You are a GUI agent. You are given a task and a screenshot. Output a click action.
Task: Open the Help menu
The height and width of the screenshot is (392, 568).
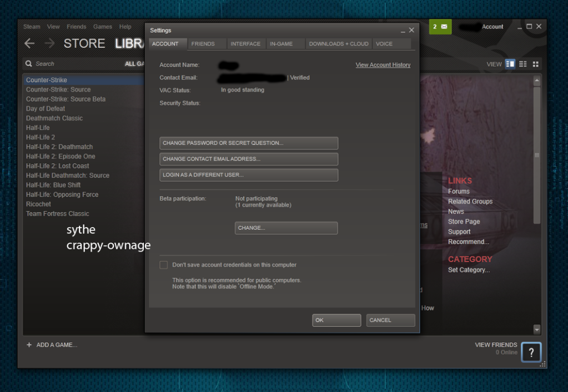(125, 27)
